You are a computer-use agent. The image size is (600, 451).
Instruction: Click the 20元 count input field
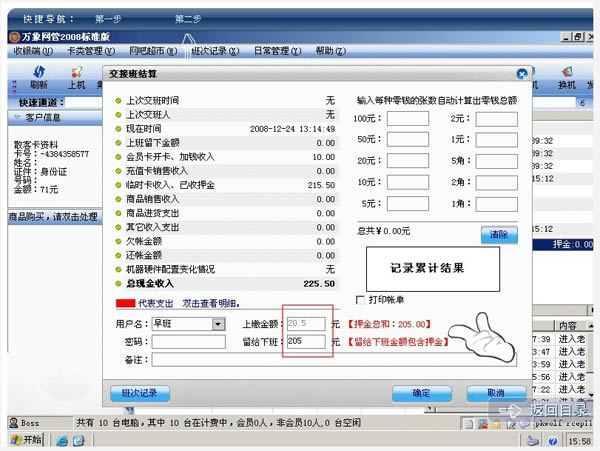(408, 161)
